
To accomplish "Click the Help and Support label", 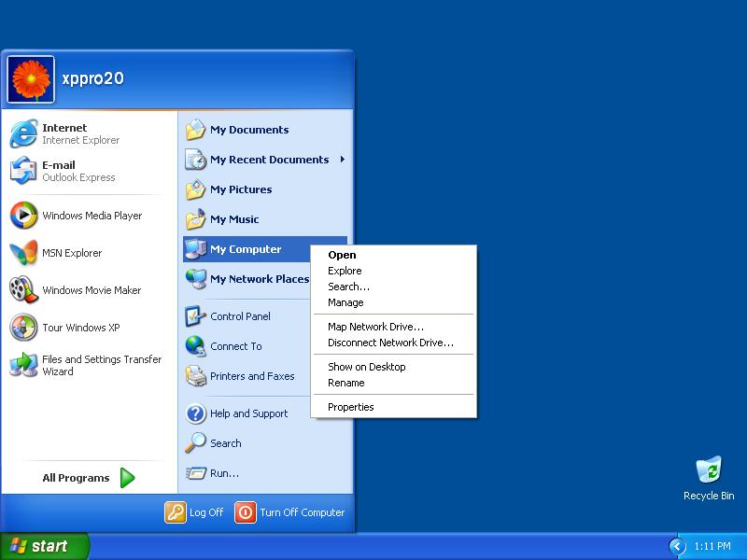I will 248,413.
